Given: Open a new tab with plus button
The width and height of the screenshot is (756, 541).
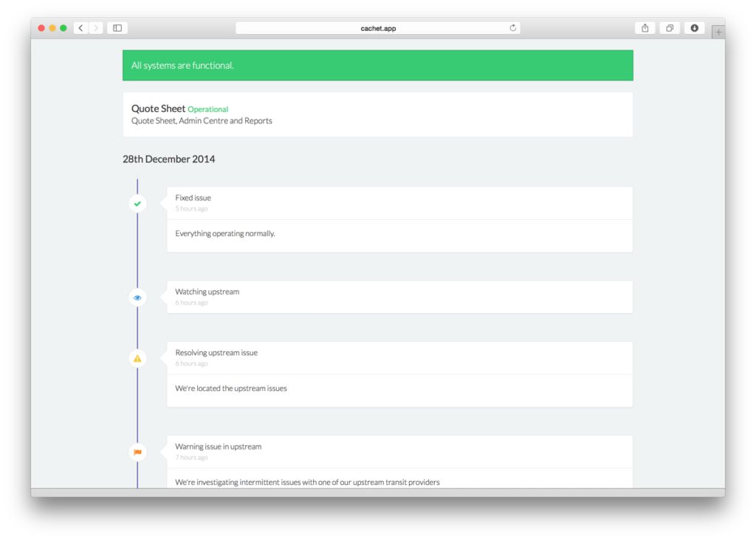Looking at the screenshot, I should coord(718,32).
